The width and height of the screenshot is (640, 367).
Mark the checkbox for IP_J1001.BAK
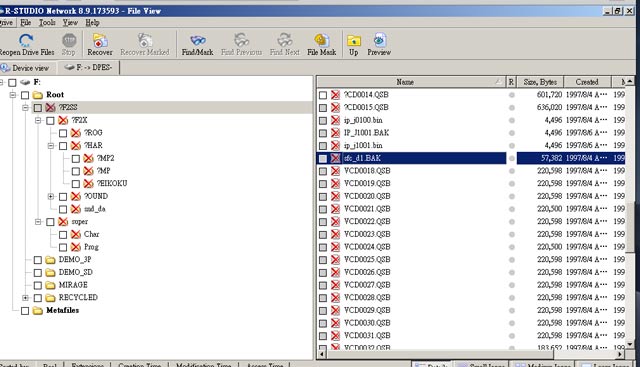tap(323, 133)
